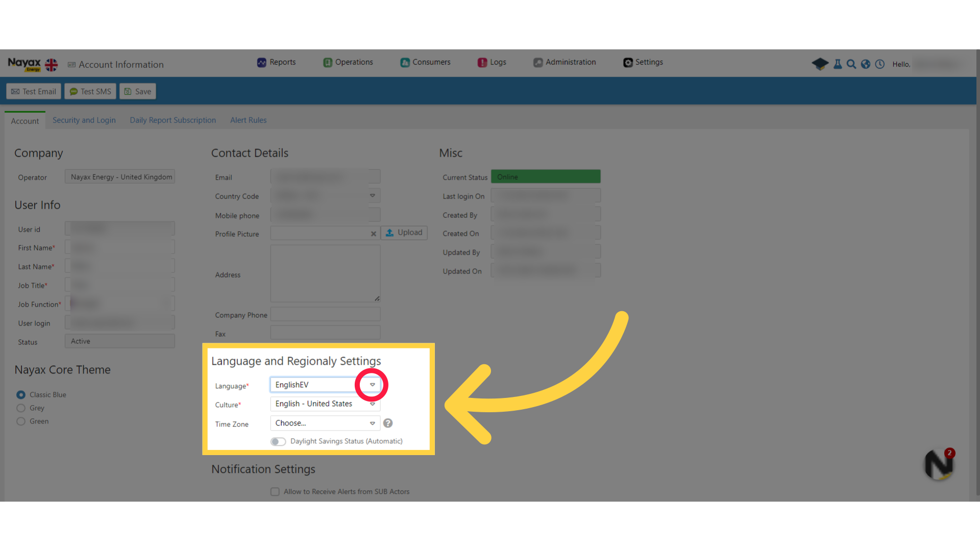Open the Culture dropdown
Viewport: 980px width, 551px height.
click(x=325, y=404)
